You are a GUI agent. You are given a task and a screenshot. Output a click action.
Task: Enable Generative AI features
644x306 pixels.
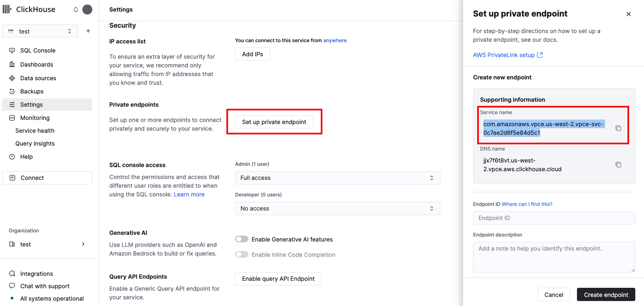point(241,239)
